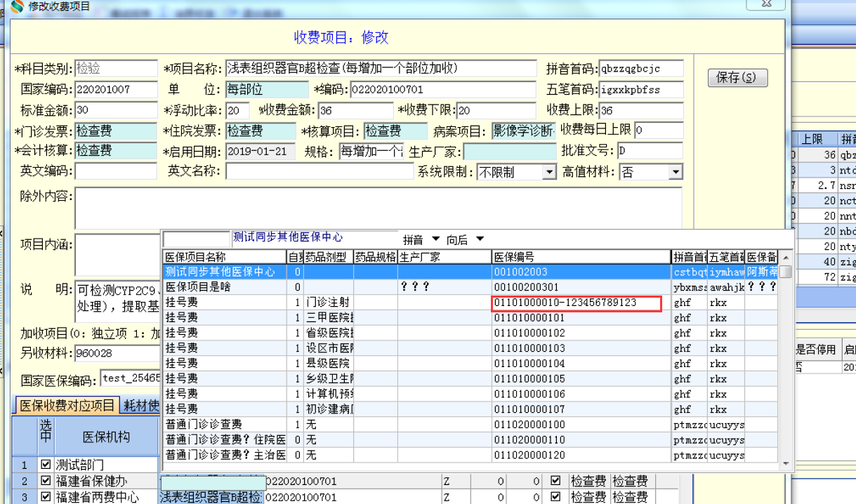Viewport: 856px width, 504px height.
Task: Click the 英文编码 input field
Action: 116,171
